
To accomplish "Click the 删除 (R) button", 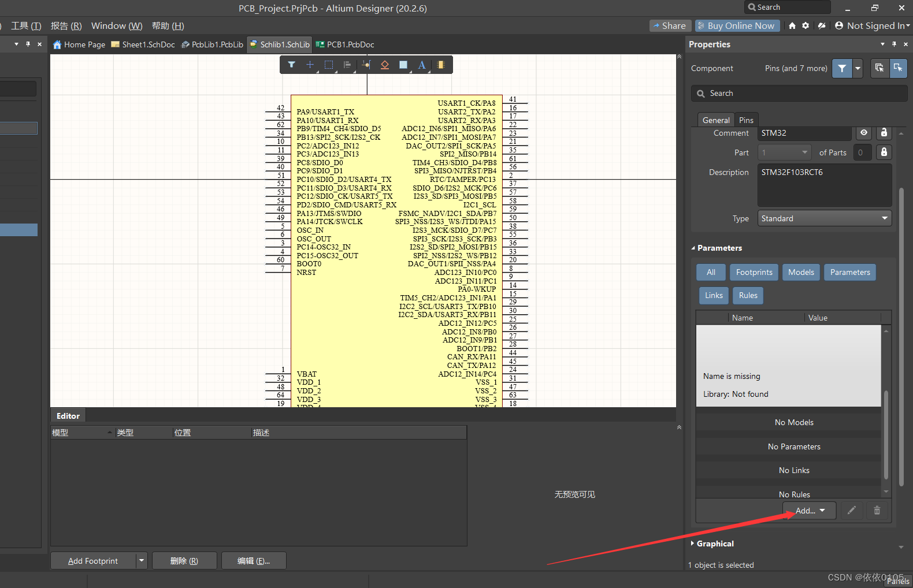I will point(184,560).
